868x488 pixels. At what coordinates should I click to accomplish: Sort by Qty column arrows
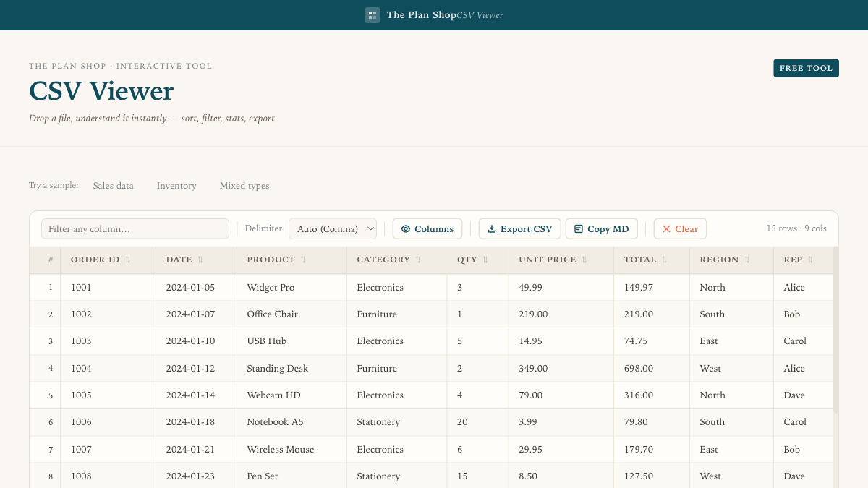(x=485, y=260)
